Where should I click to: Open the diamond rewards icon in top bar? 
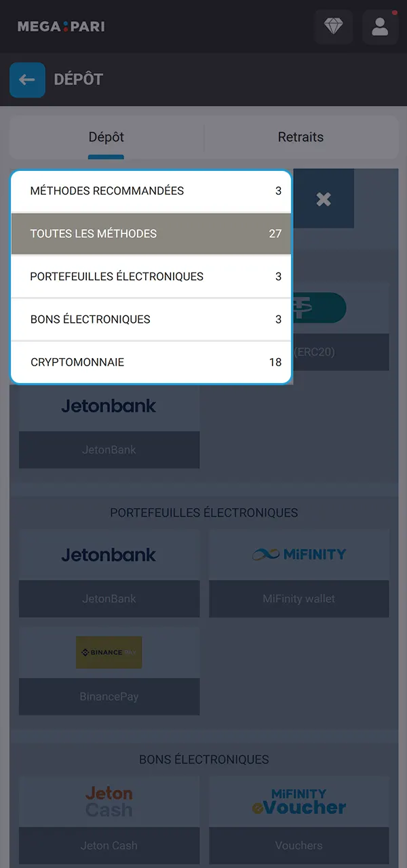coord(334,27)
